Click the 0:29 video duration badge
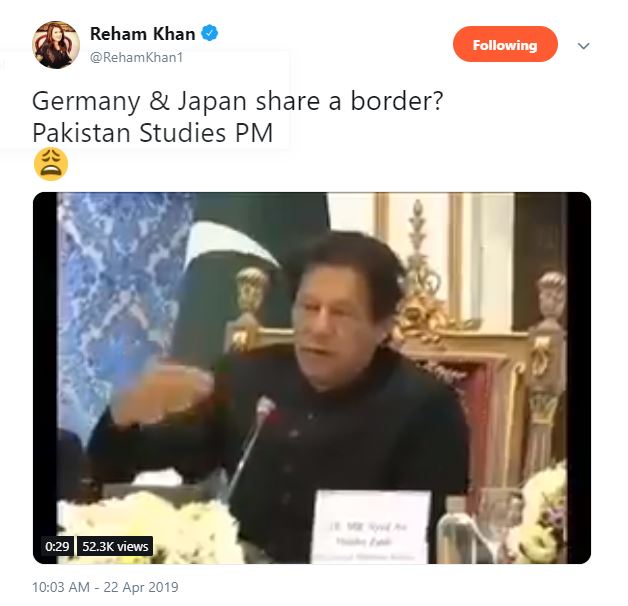The height and width of the screenshot is (606, 628). click(57, 546)
